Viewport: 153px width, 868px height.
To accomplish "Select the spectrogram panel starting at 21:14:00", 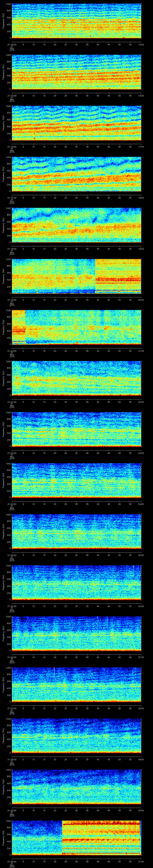I will coord(76,21).
